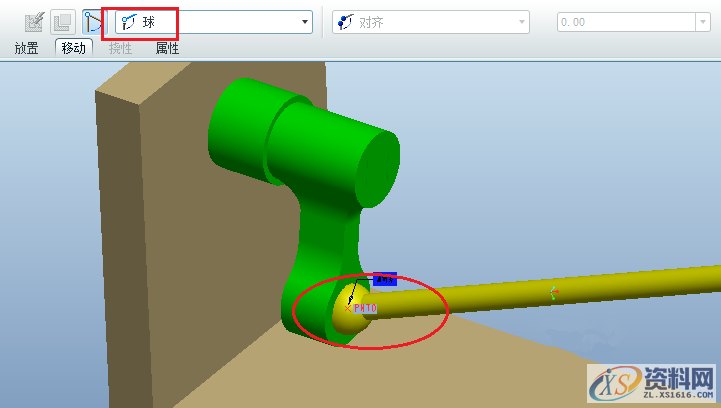
Task: Click the 0.00 offset value field
Action: 620,22
